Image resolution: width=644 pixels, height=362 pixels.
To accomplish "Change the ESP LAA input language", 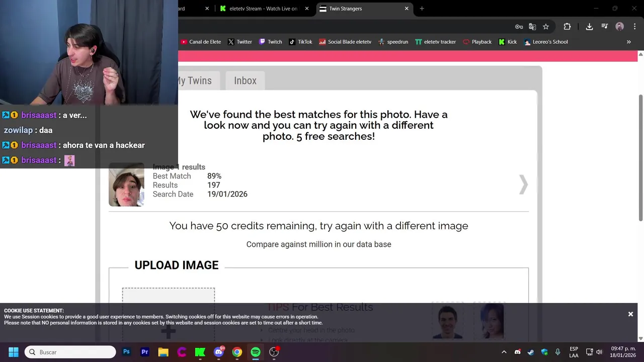I will pos(574,352).
